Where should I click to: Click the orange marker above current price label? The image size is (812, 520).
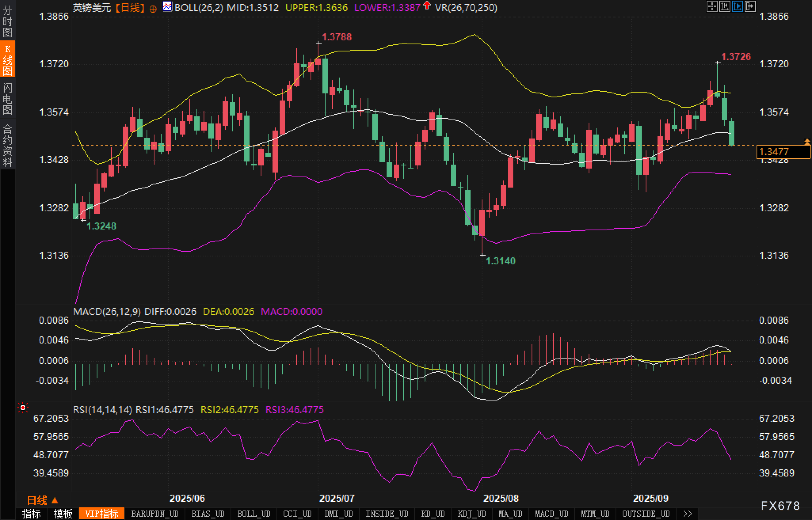807,141
